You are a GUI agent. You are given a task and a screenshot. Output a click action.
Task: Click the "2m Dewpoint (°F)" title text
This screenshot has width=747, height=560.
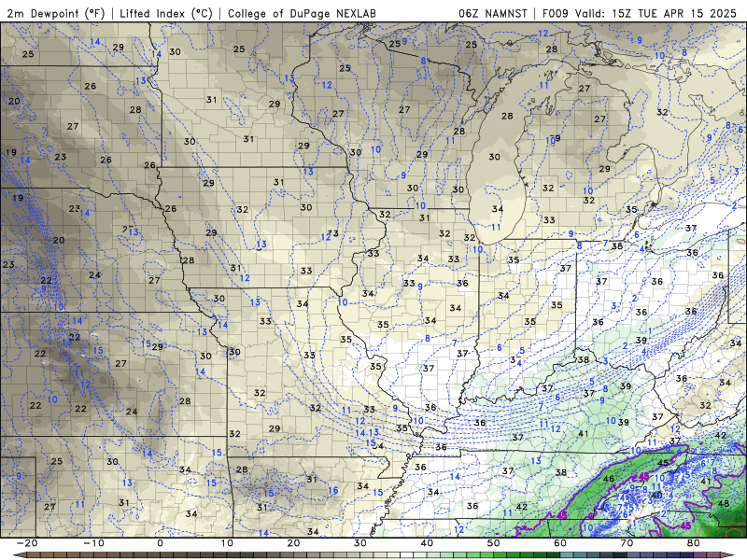pos(56,13)
